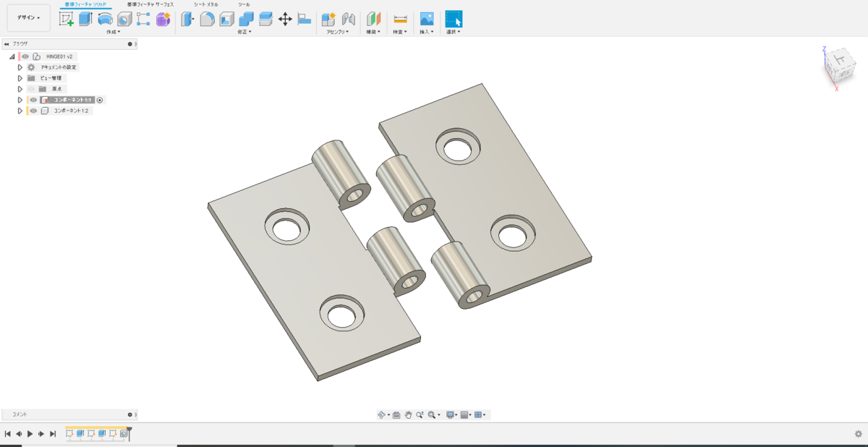Expand the コメント panel options dot
This screenshot has height=447, width=868.
click(130, 414)
